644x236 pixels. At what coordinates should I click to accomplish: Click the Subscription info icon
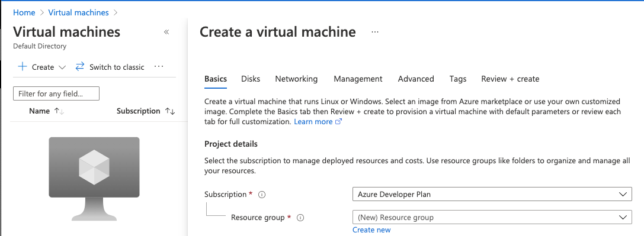pyautogui.click(x=262, y=195)
